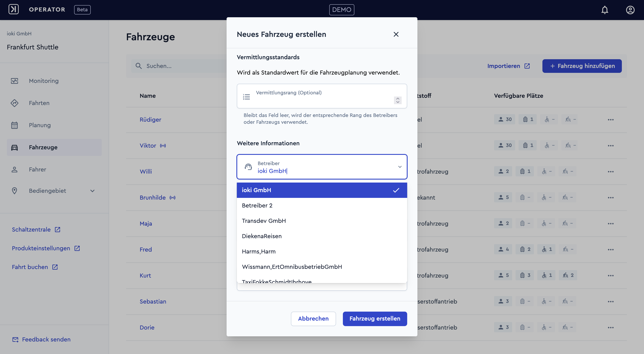Open Monitoring in sidebar
This screenshot has height=354, width=644.
[54, 81]
